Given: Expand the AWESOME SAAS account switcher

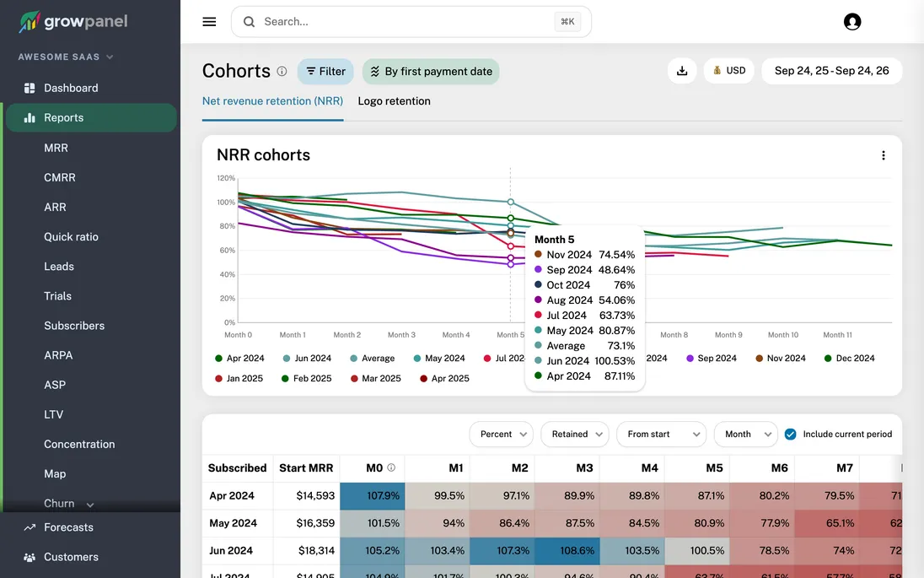Looking at the screenshot, I should [x=66, y=57].
